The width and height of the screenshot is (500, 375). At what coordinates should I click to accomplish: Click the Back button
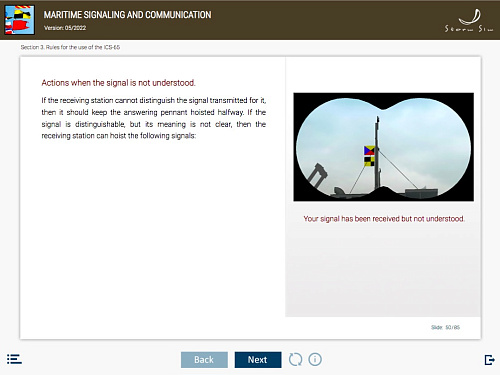[x=204, y=360]
